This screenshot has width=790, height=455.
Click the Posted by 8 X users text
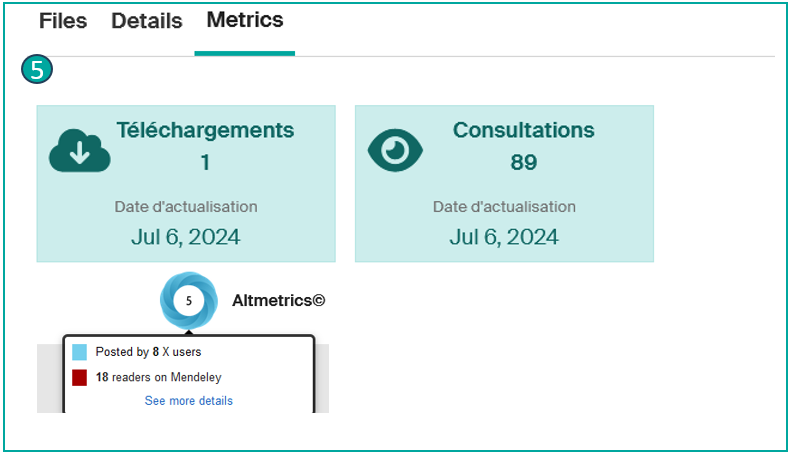tap(149, 352)
